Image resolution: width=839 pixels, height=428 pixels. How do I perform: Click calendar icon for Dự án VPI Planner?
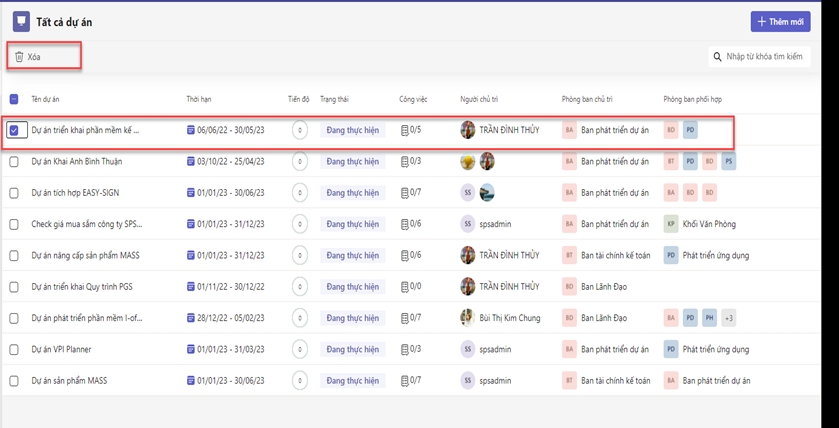tap(191, 350)
